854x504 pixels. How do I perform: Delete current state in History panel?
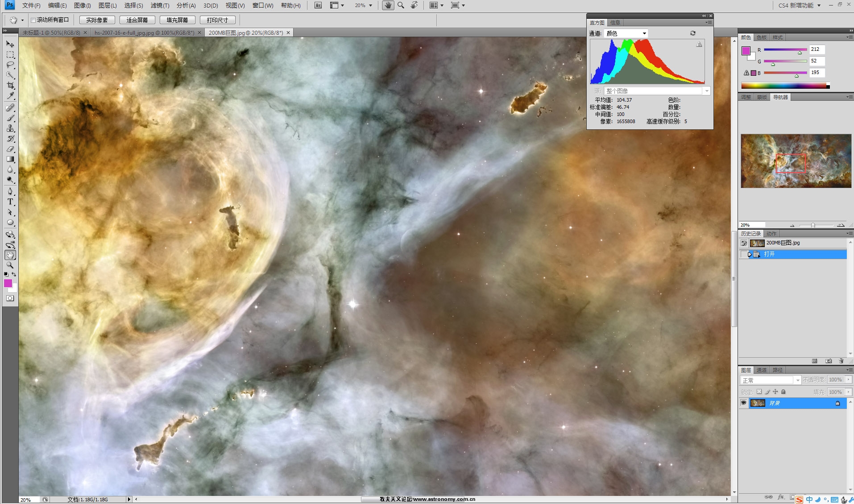[841, 361]
